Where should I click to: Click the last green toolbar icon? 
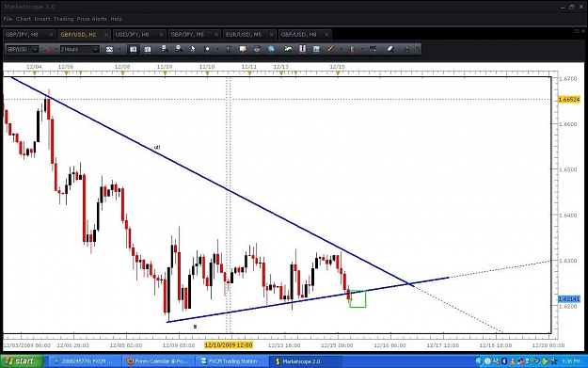coord(406,49)
